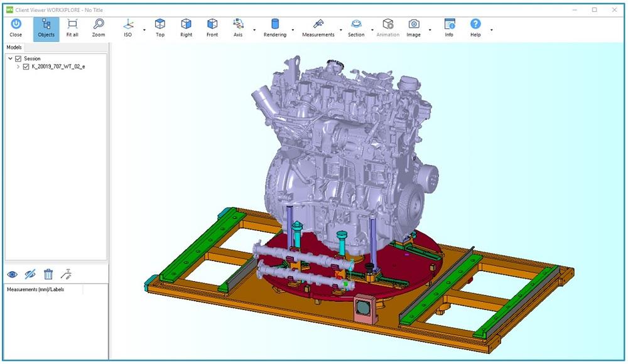Uncheck the Session checkbox
The width and height of the screenshot is (628, 364).
pyautogui.click(x=18, y=58)
